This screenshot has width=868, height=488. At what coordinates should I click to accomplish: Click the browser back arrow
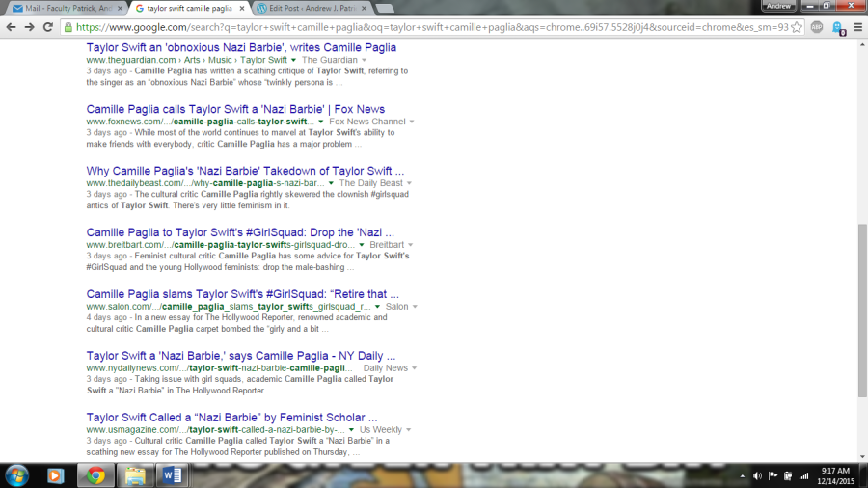point(11,27)
